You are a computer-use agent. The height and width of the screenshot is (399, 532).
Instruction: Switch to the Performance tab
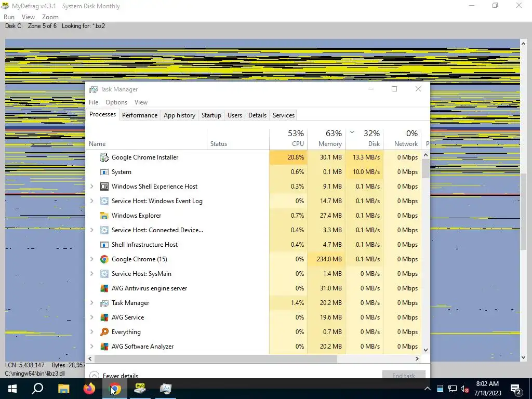(x=140, y=115)
